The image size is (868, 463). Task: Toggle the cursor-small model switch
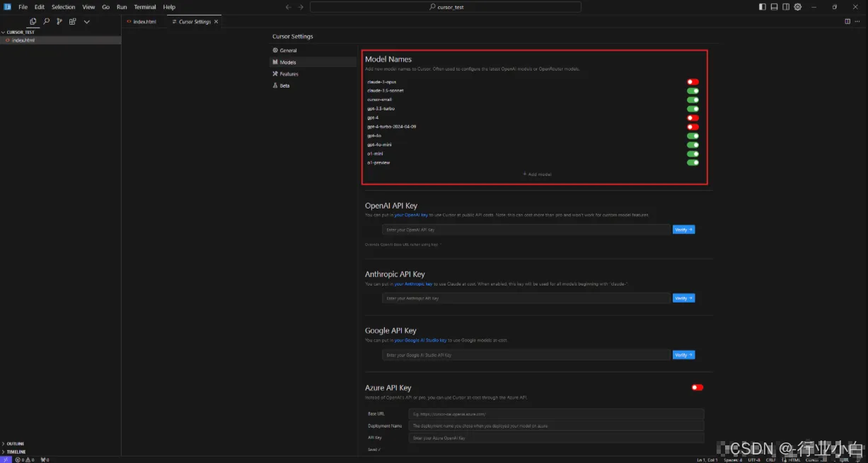click(693, 100)
